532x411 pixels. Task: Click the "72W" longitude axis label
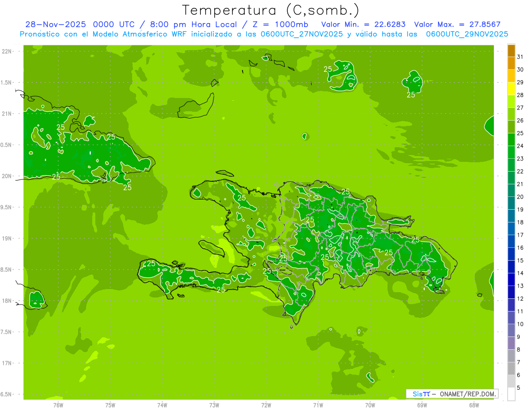coord(266,405)
